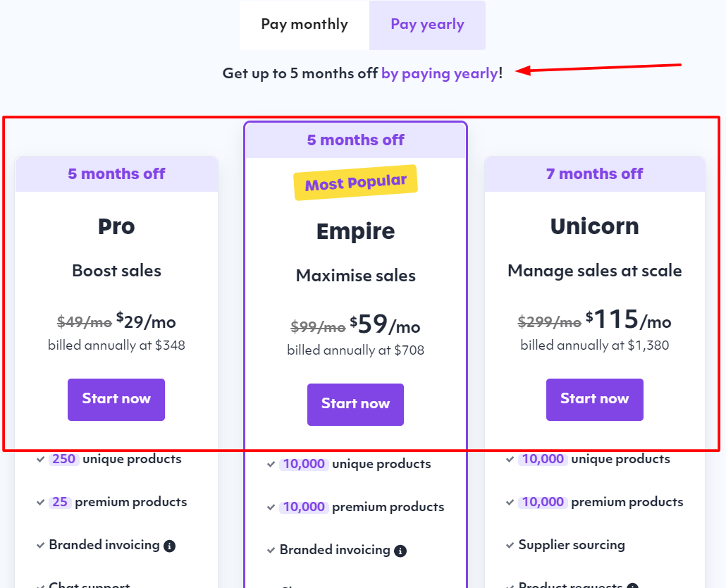This screenshot has width=726, height=588.
Task: Switch to Pay monthly billing
Action: coord(304,25)
